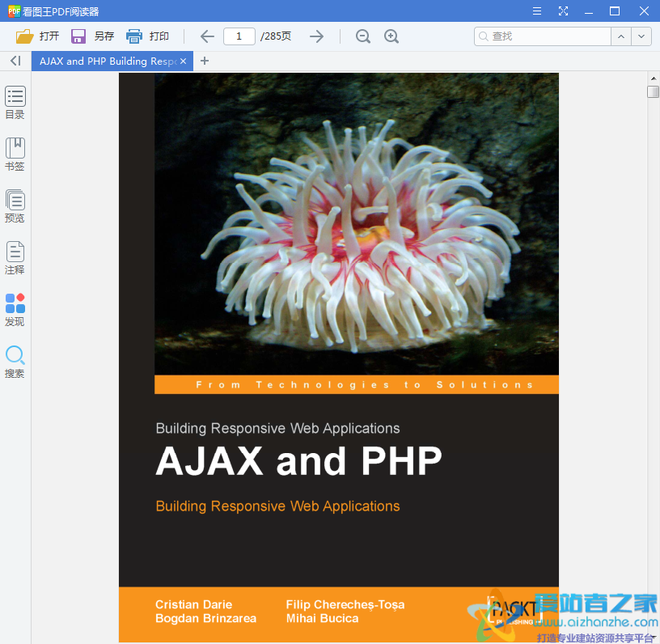
Task: Save the document with 另存
Action: tap(91, 36)
